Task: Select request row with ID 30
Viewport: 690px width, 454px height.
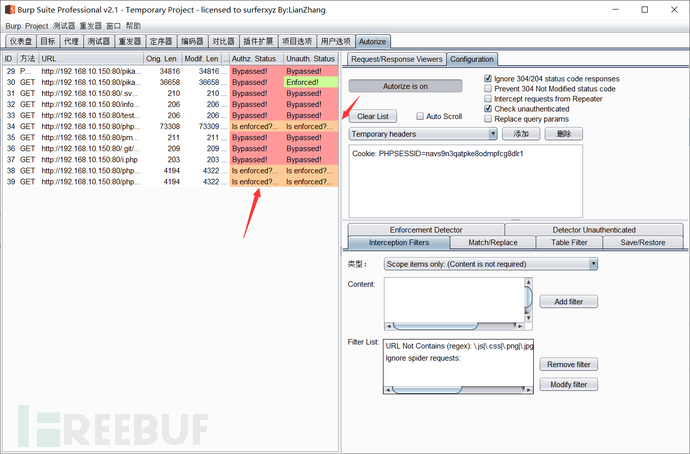Action: click(x=170, y=82)
